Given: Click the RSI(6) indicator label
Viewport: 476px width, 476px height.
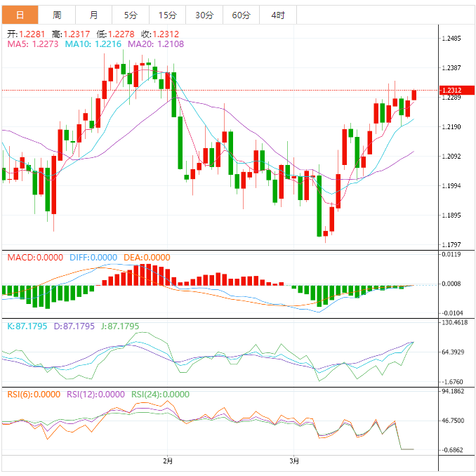Looking at the screenshot, I should click(x=33, y=395).
